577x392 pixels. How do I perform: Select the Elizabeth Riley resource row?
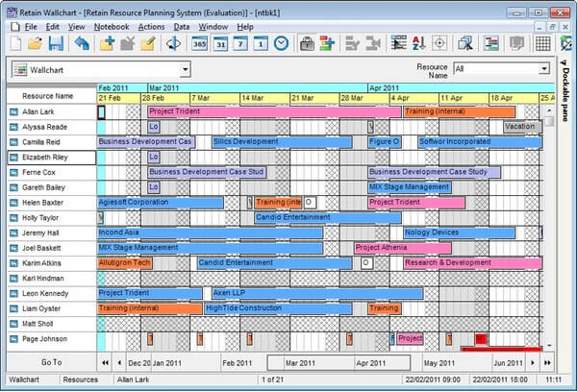click(x=52, y=158)
